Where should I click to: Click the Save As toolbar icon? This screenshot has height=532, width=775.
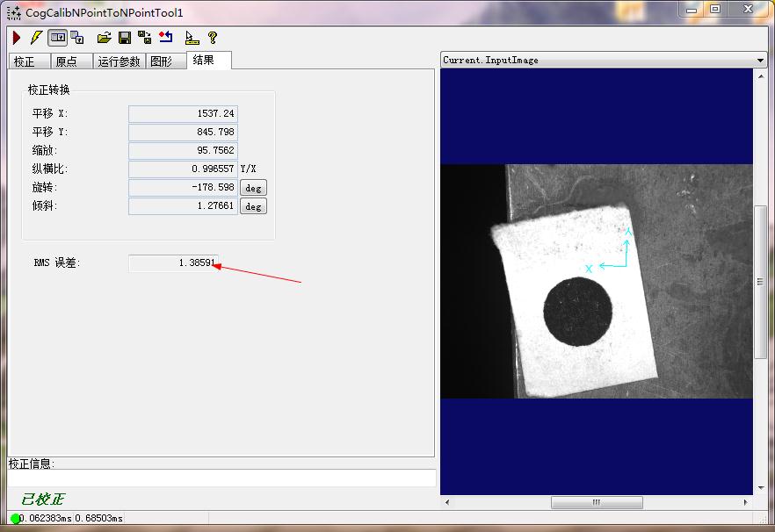click(x=145, y=38)
